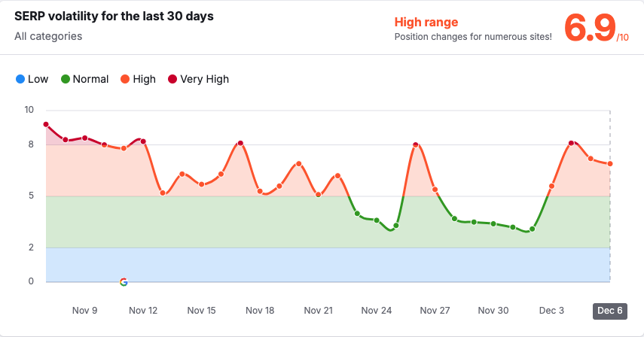Click the first data point at chart start

[46, 125]
